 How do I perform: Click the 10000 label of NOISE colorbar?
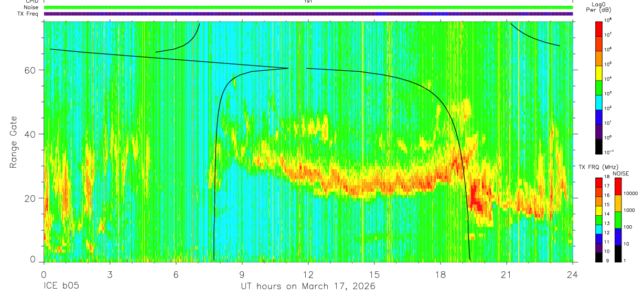(631, 194)
